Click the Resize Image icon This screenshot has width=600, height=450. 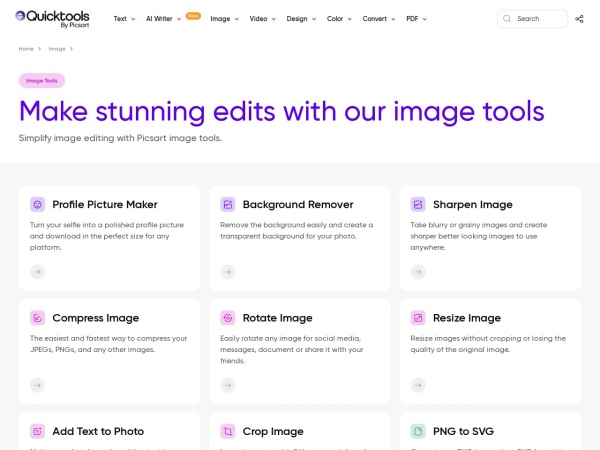418,318
